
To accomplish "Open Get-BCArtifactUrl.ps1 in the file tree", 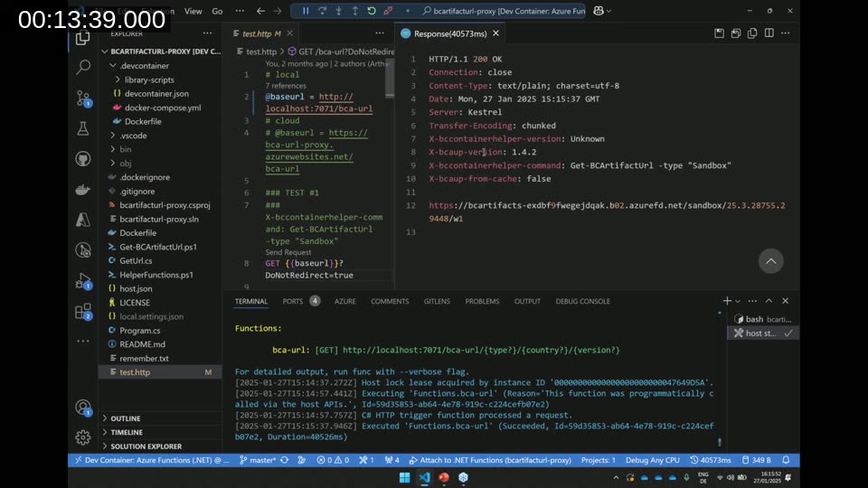I will click(x=157, y=247).
